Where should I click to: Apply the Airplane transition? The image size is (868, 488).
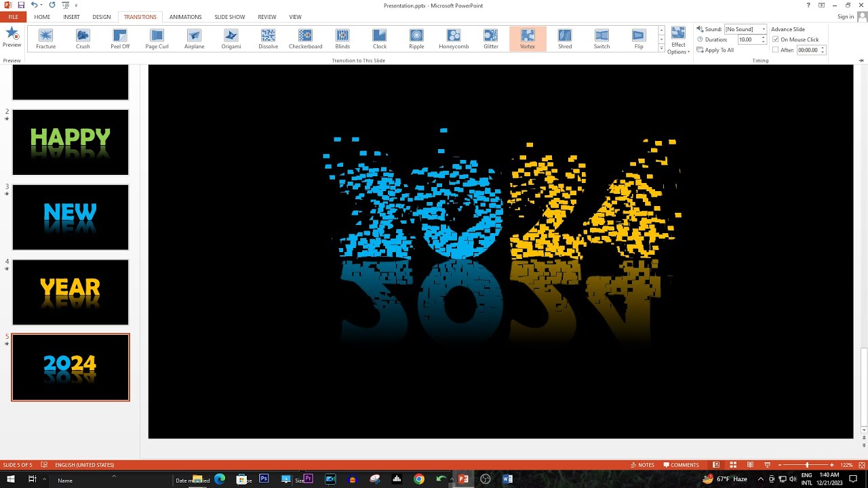(194, 39)
